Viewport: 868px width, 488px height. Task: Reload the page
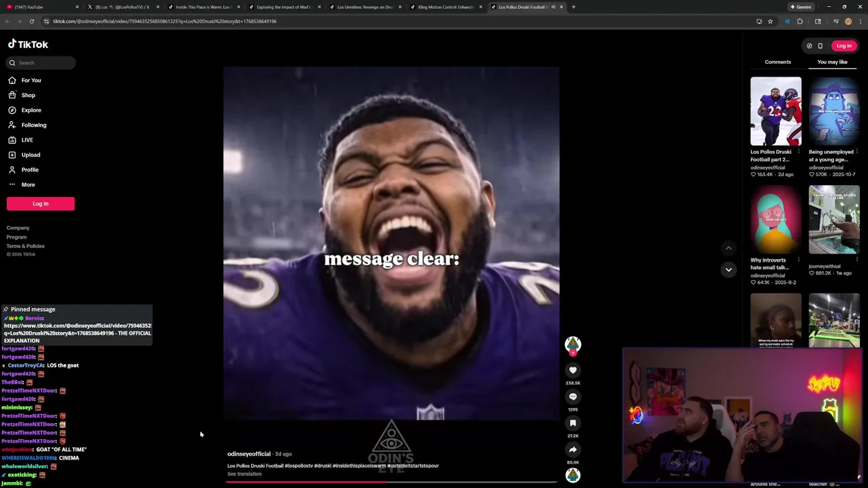click(31, 21)
